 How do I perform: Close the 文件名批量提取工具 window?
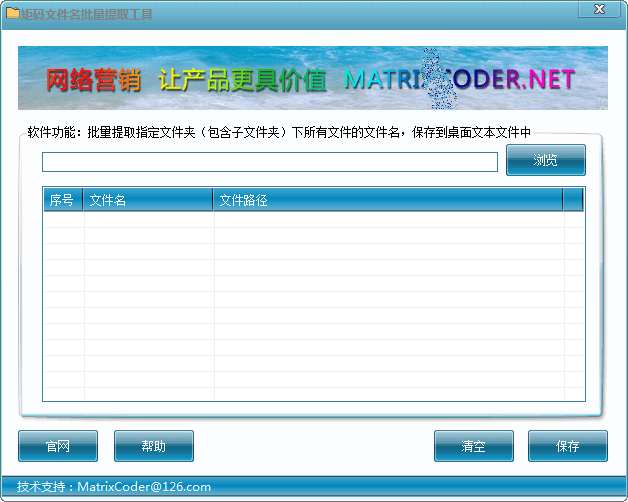pos(599,10)
